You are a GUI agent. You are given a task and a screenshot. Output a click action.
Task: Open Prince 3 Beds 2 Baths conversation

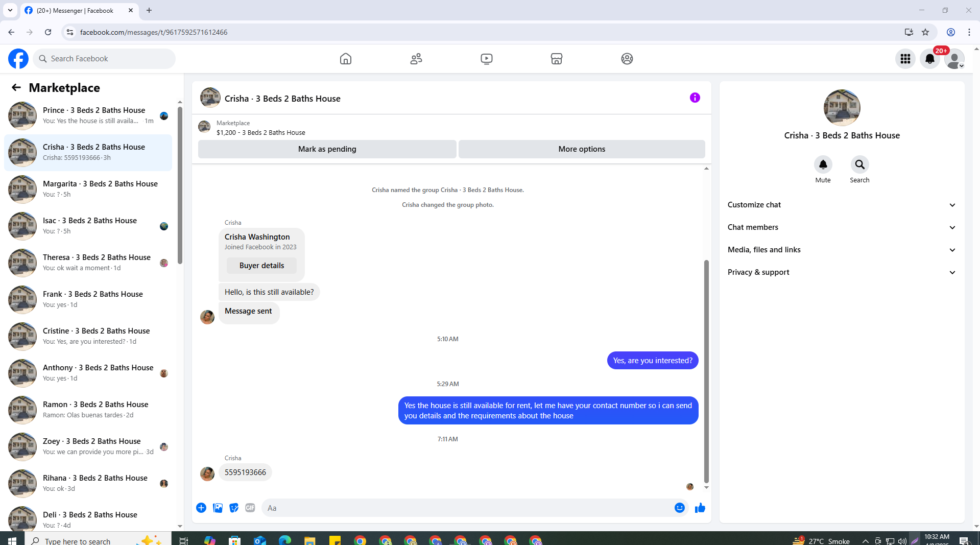[x=88, y=116]
